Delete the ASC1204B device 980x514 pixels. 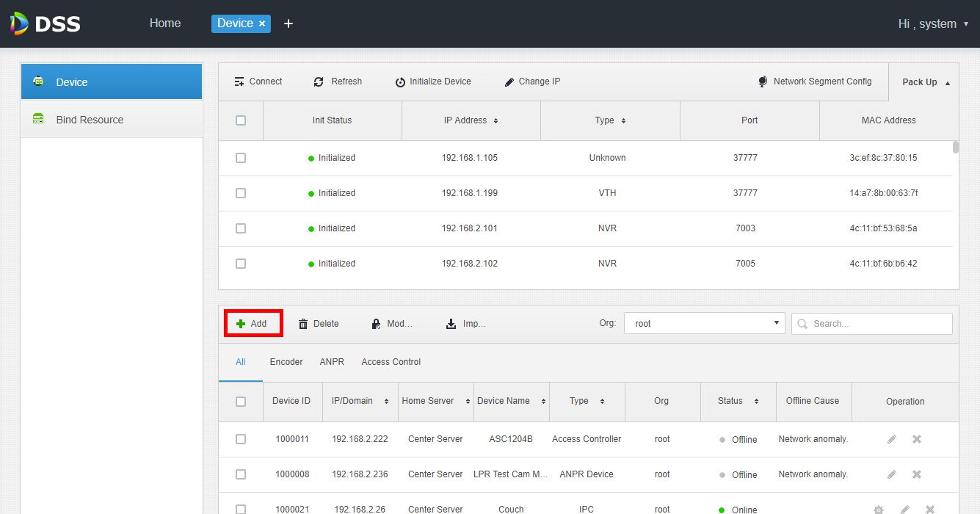917,439
